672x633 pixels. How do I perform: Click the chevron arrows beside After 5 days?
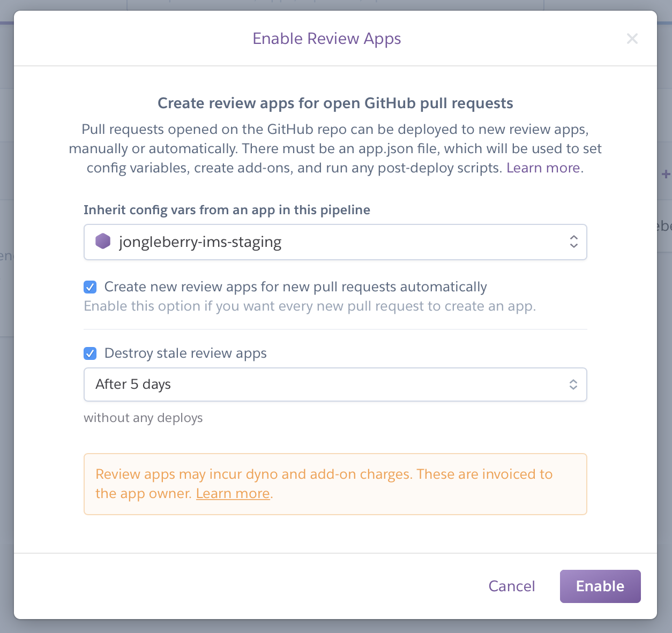tap(573, 385)
